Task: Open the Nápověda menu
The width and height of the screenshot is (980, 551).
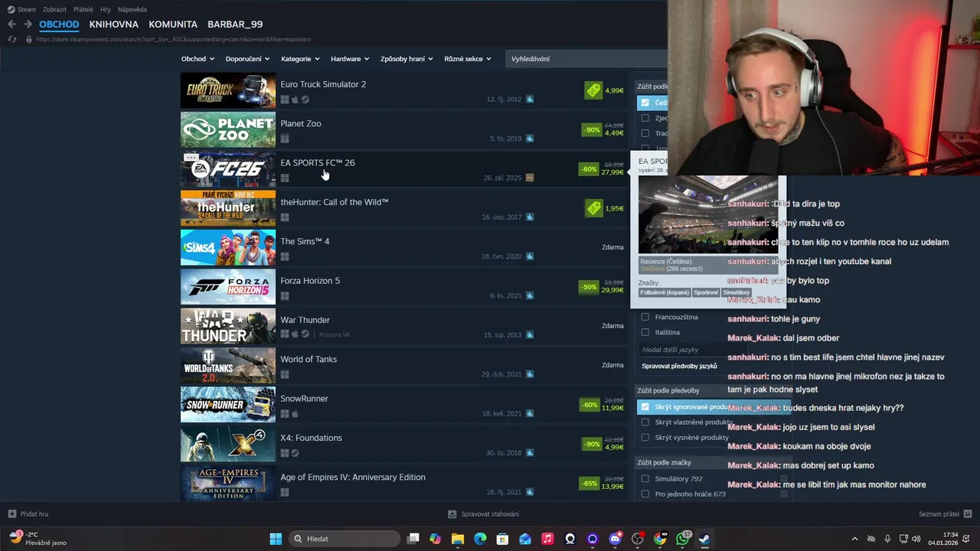Action: point(132,9)
